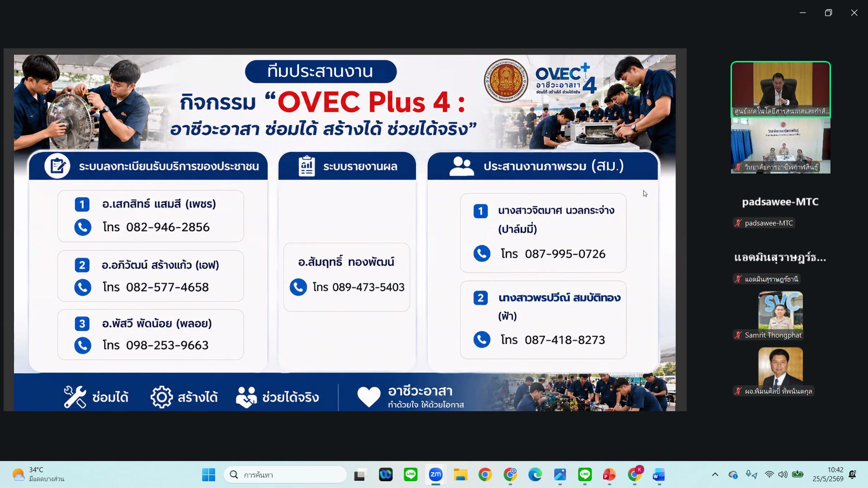Open the LINE icon beside PowerPoint
Image resolution: width=868 pixels, height=488 pixels.
pos(585,475)
